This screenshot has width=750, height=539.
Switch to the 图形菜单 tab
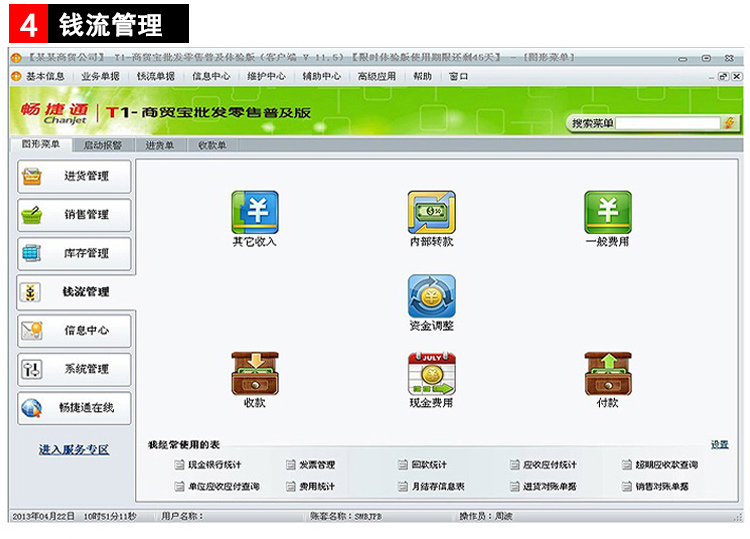41,144
